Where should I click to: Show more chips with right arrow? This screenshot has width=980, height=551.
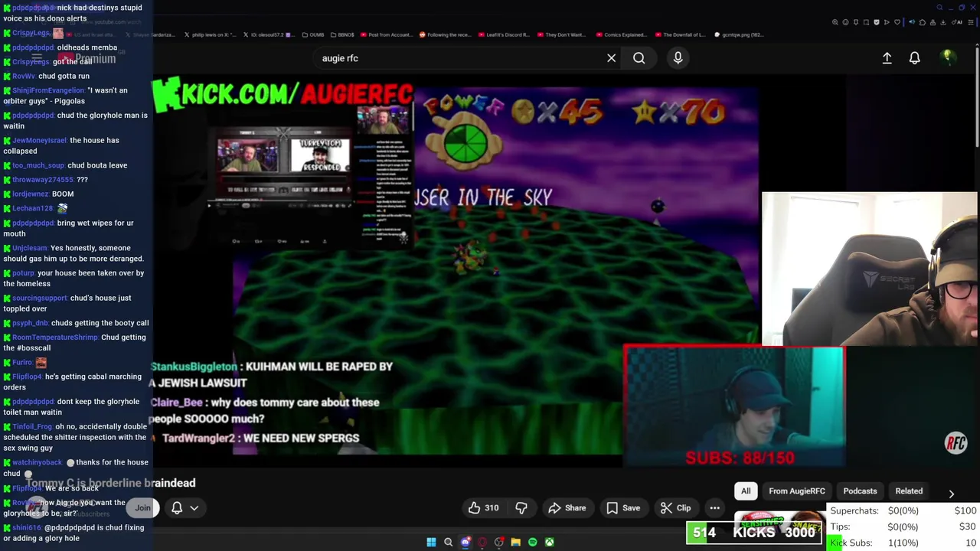(x=951, y=494)
